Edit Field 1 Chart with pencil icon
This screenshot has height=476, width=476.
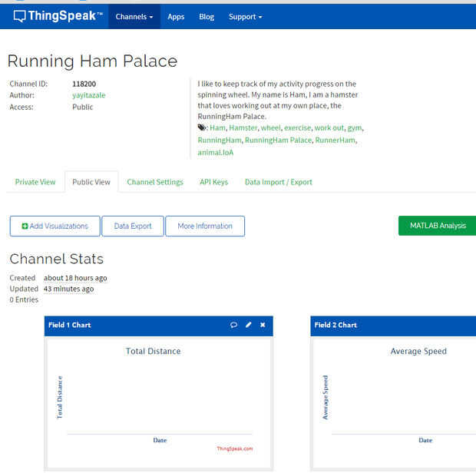click(248, 325)
